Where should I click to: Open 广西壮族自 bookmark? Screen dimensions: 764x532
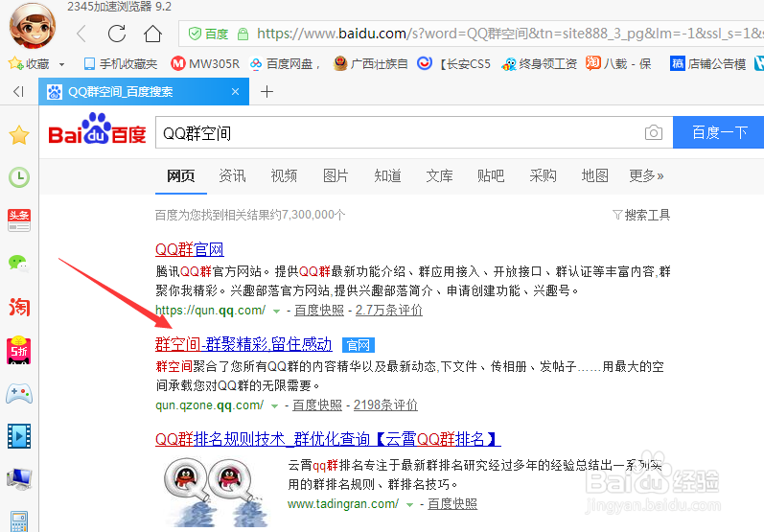coord(370,64)
